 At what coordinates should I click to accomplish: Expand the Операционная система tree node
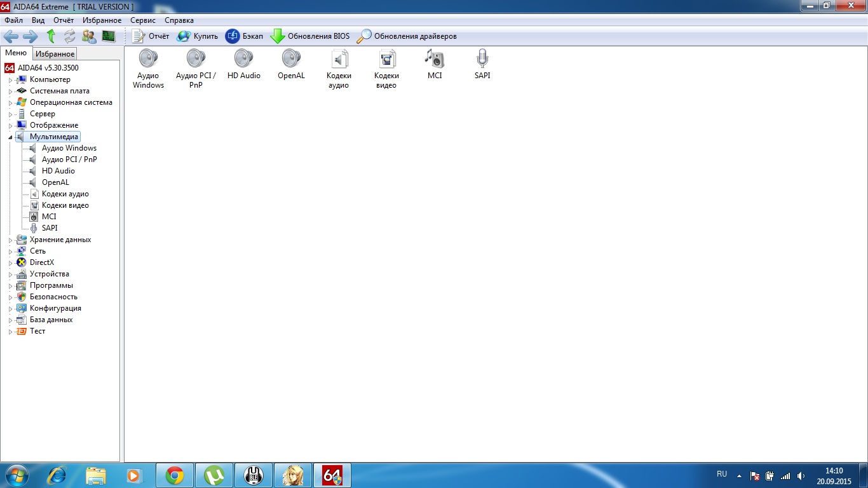10,103
